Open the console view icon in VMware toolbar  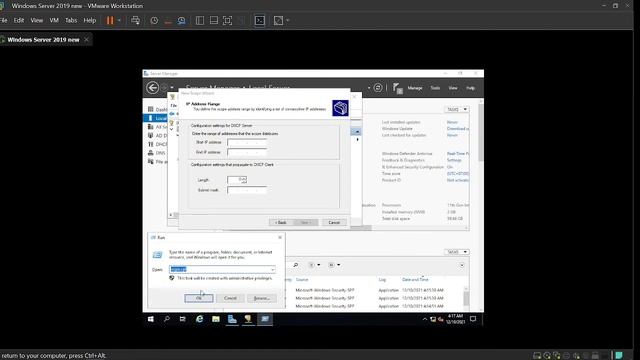click(x=260, y=20)
